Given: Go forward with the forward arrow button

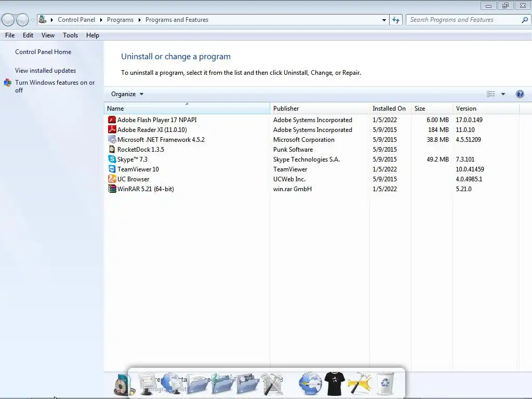Looking at the screenshot, I should (22, 20).
